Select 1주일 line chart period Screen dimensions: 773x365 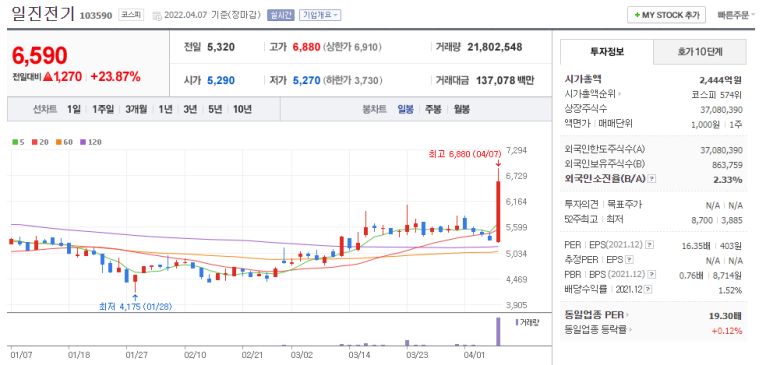pyautogui.click(x=103, y=109)
